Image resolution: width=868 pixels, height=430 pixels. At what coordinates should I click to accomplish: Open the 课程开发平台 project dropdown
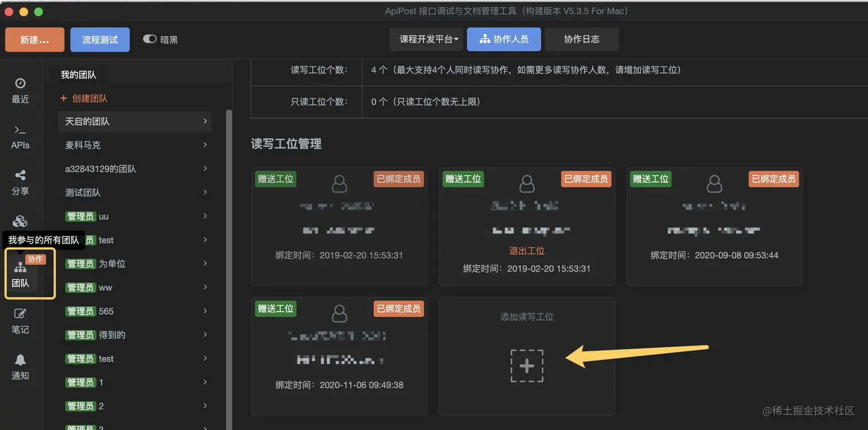426,40
